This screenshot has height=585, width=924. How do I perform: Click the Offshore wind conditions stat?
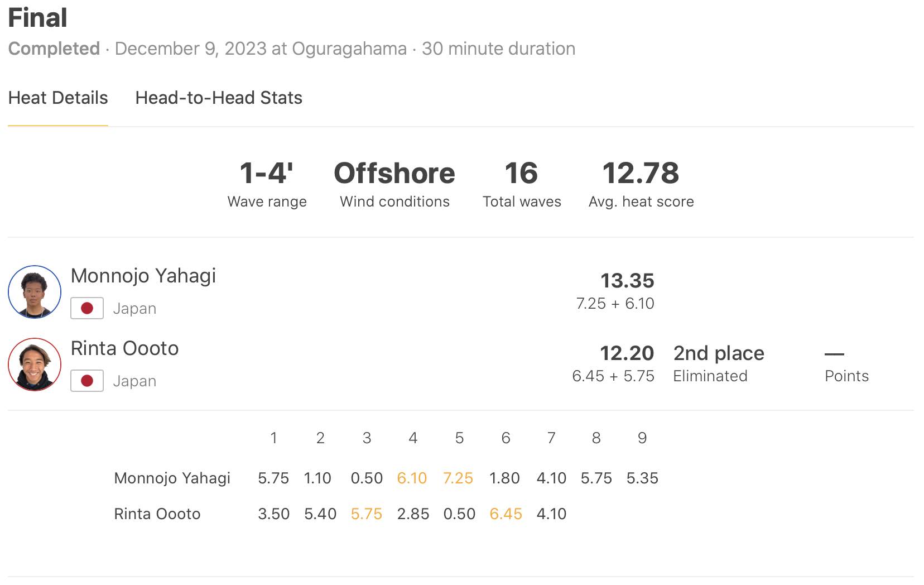(x=394, y=173)
